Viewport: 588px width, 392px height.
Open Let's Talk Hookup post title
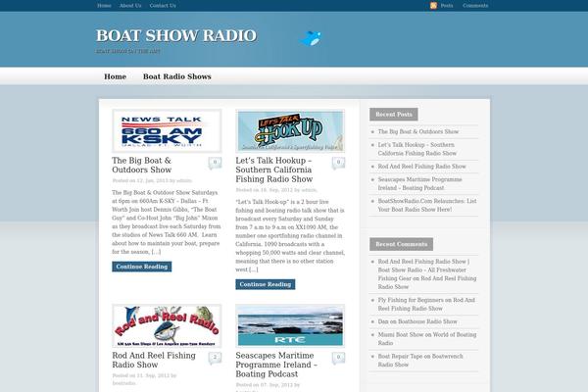[274, 170]
